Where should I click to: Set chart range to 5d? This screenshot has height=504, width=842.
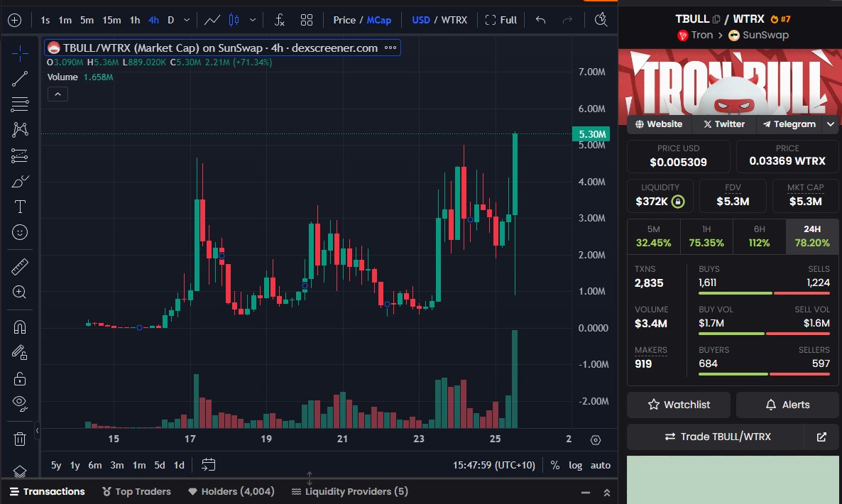click(x=160, y=466)
